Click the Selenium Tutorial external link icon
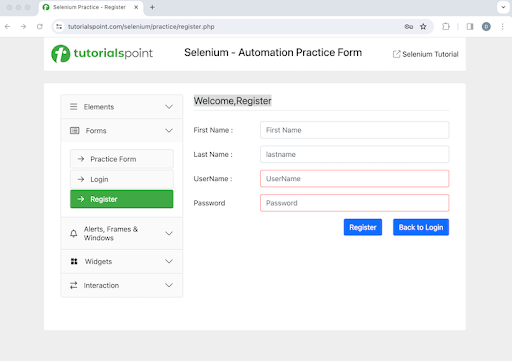This screenshot has width=512, height=361. (396, 54)
